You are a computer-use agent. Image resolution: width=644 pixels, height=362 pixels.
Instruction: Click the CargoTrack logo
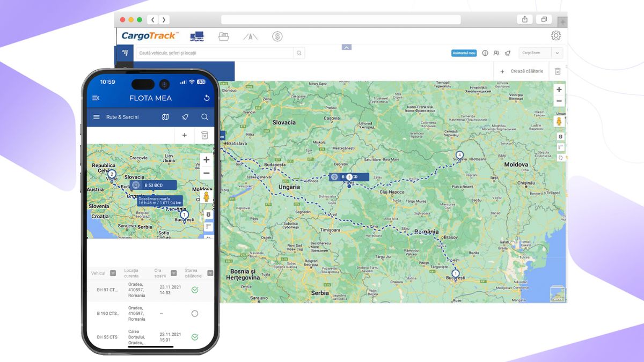click(150, 36)
